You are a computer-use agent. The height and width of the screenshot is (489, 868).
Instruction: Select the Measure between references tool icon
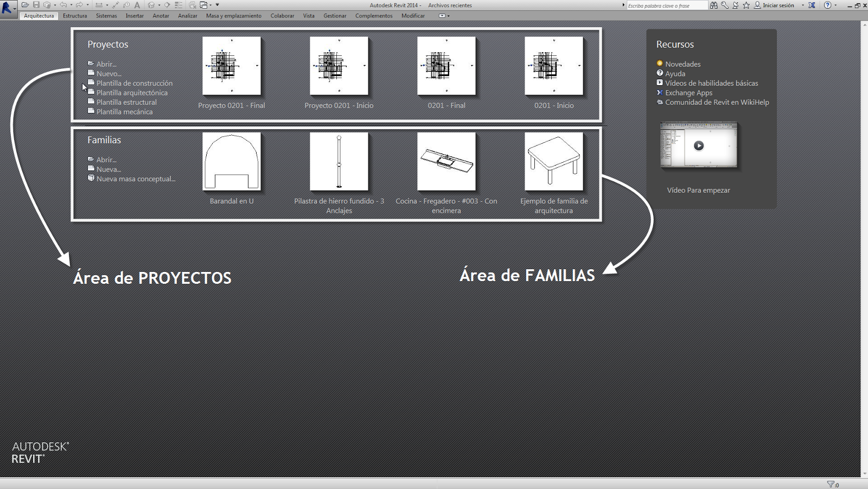(x=99, y=5)
